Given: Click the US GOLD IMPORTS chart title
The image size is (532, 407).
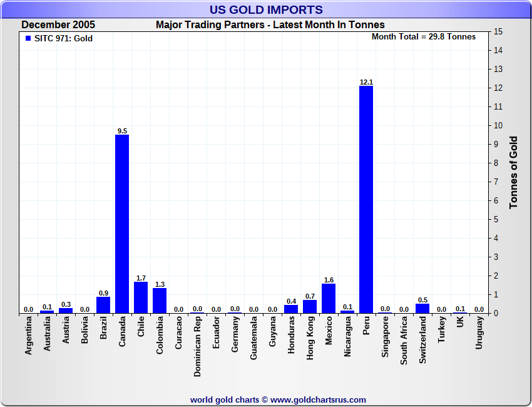Looking at the screenshot, I should (266, 9).
